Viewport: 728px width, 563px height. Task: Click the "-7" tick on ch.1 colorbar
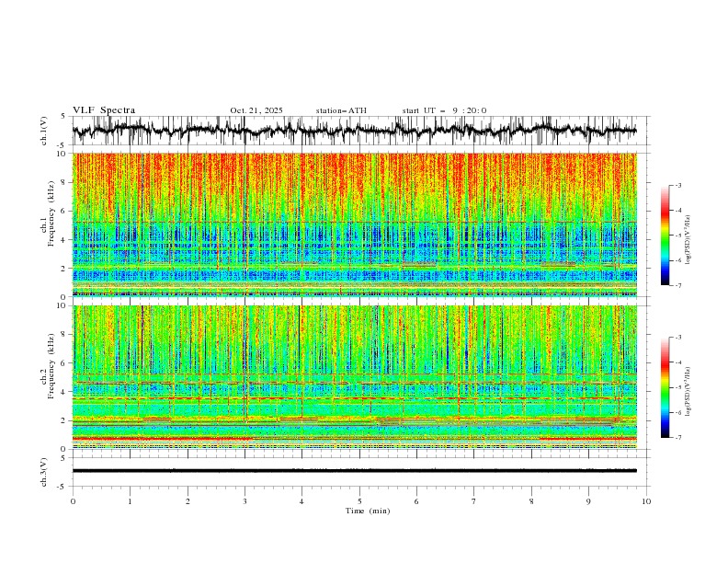coord(677,285)
